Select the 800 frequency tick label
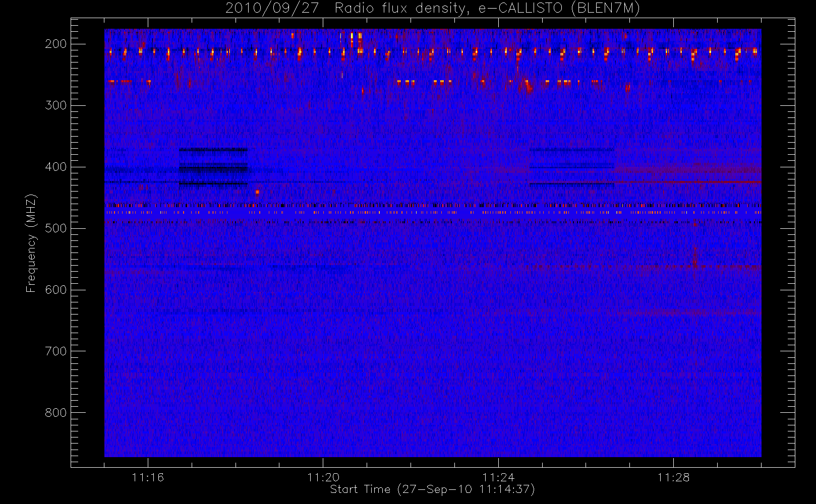816x504 pixels. coord(56,413)
